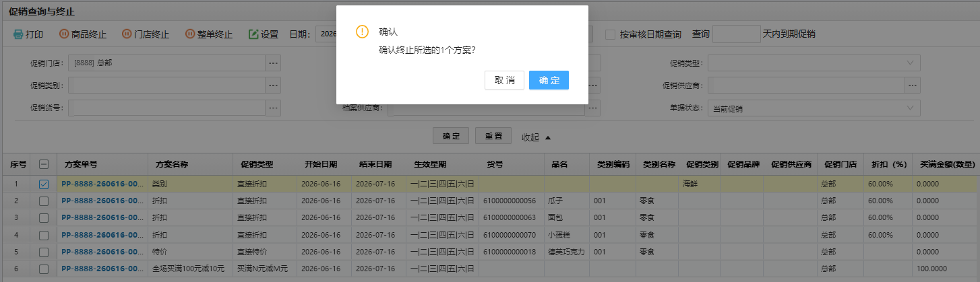
Task: Open the 档案供应商 lookup ellipsis button
Action: point(592,108)
